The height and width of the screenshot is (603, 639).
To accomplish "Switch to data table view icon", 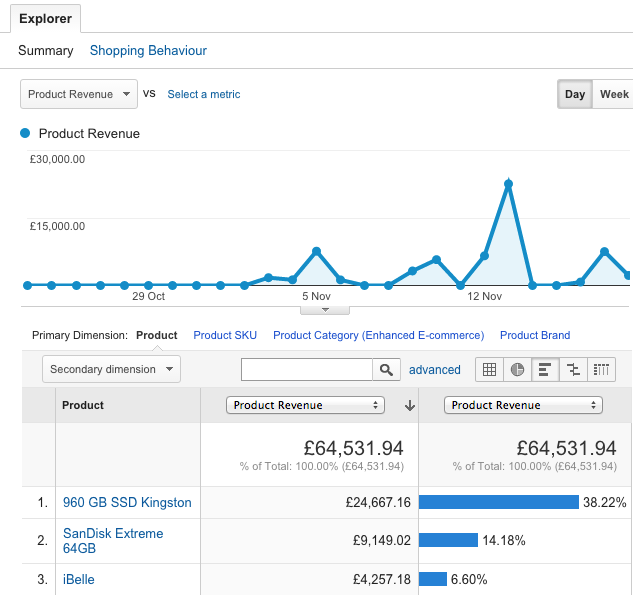I will tap(489, 370).
